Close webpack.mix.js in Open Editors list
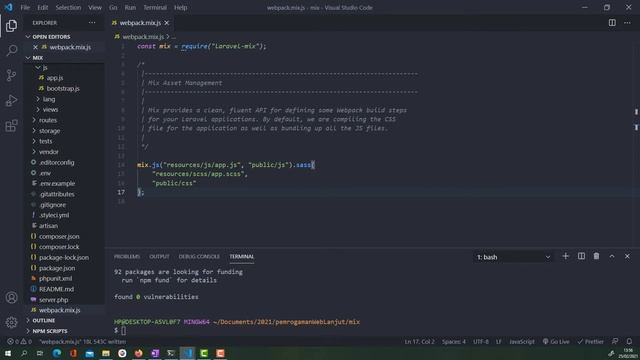The width and height of the screenshot is (640, 360). [x=36, y=47]
